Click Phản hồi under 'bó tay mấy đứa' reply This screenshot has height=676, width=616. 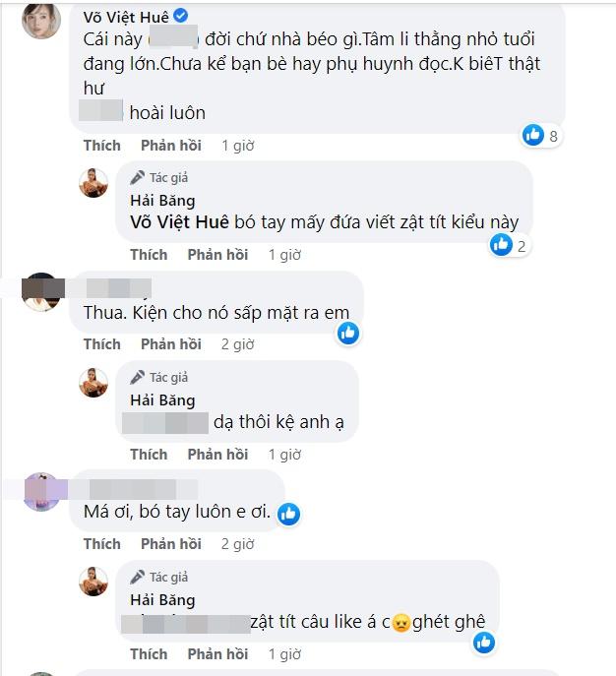pyautogui.click(x=217, y=255)
